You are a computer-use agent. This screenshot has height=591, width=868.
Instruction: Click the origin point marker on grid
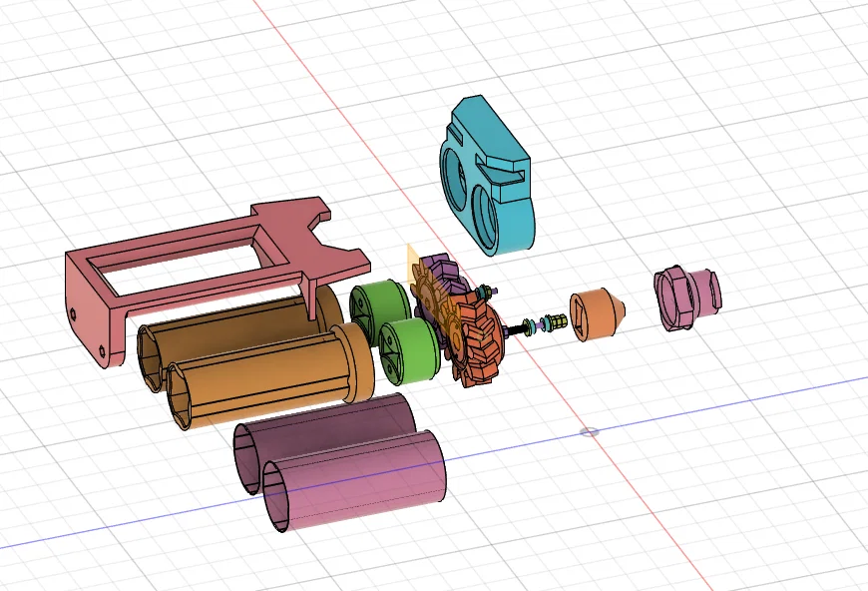click(590, 432)
